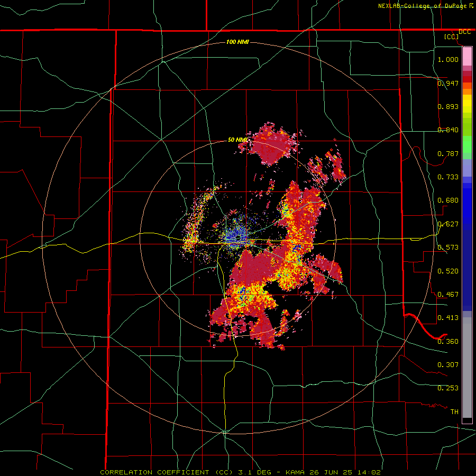Click the [CC] legend unit label
The width and height of the screenshot is (476, 476).
[x=451, y=36]
